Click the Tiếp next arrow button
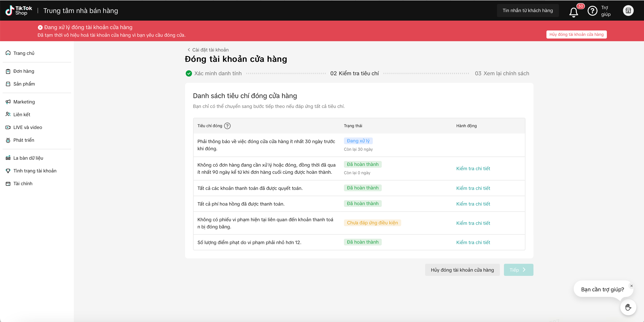 coord(518,270)
